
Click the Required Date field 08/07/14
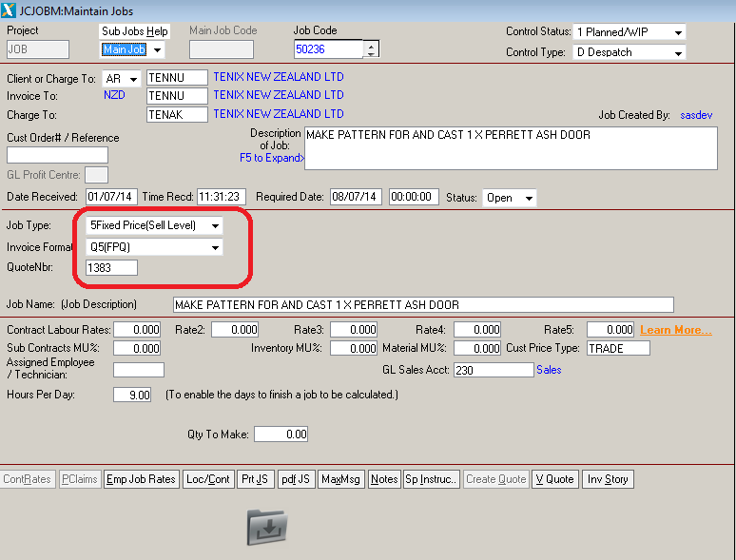(356, 197)
